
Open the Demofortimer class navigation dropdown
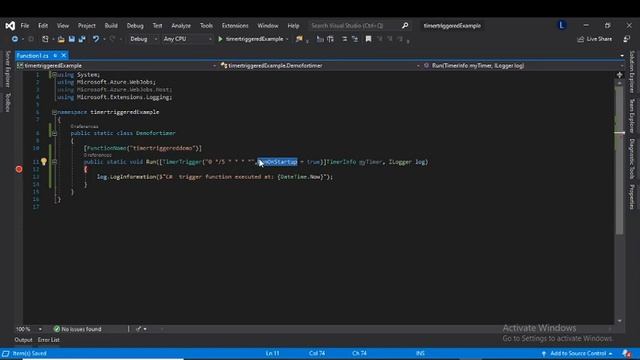point(320,66)
